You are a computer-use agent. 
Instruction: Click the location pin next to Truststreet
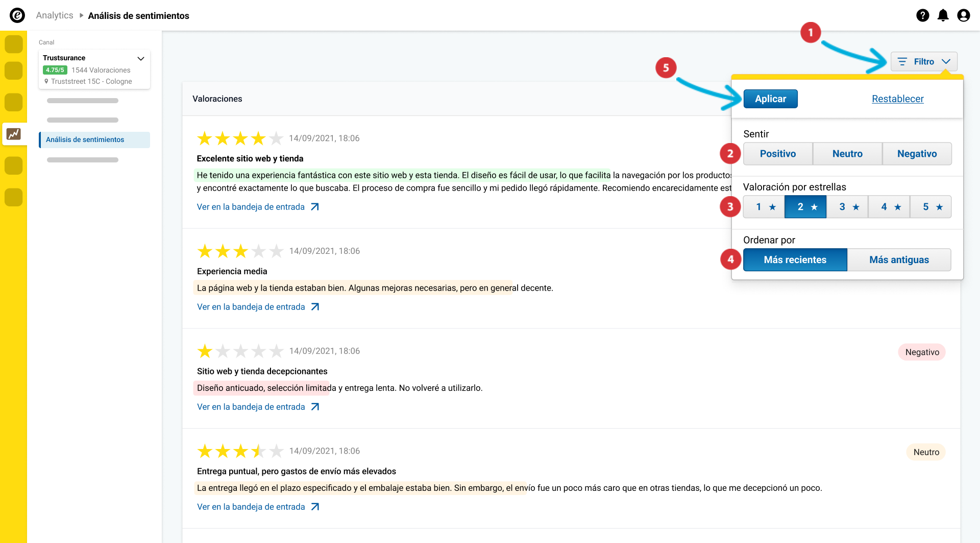click(46, 81)
